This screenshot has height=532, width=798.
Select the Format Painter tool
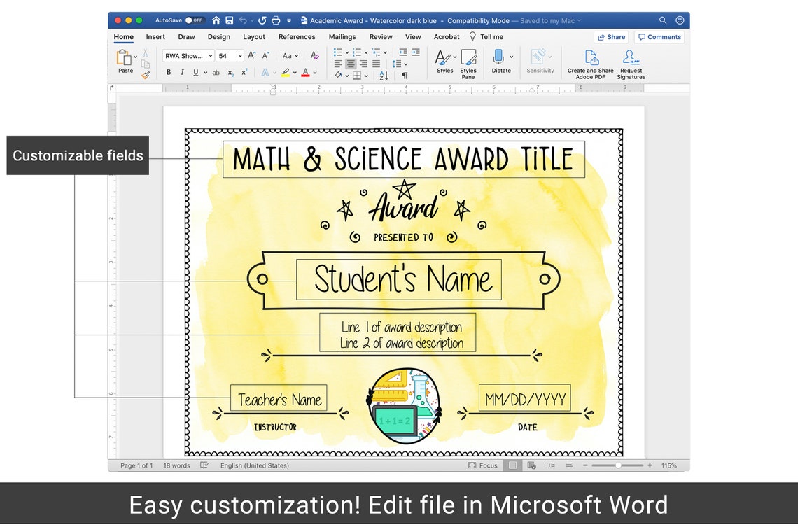(x=146, y=74)
